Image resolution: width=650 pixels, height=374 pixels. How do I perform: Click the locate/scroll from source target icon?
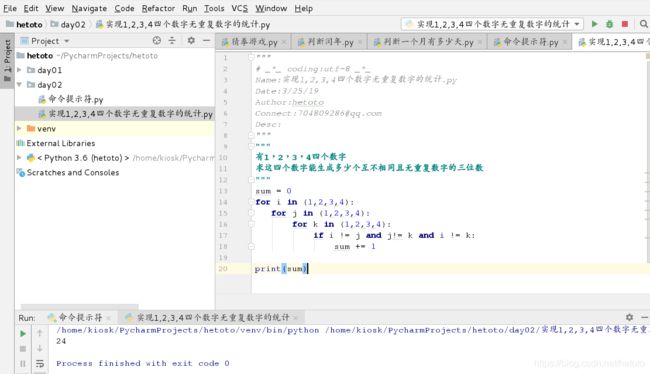[157, 40]
